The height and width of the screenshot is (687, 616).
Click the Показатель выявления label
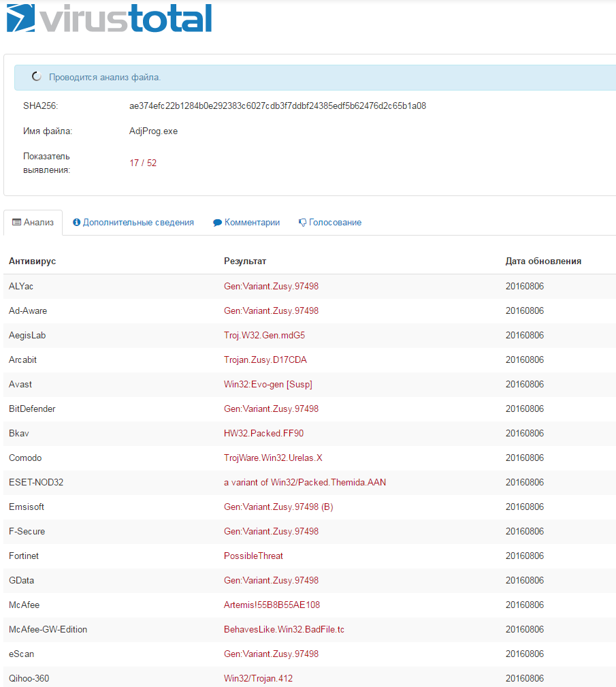click(x=47, y=163)
